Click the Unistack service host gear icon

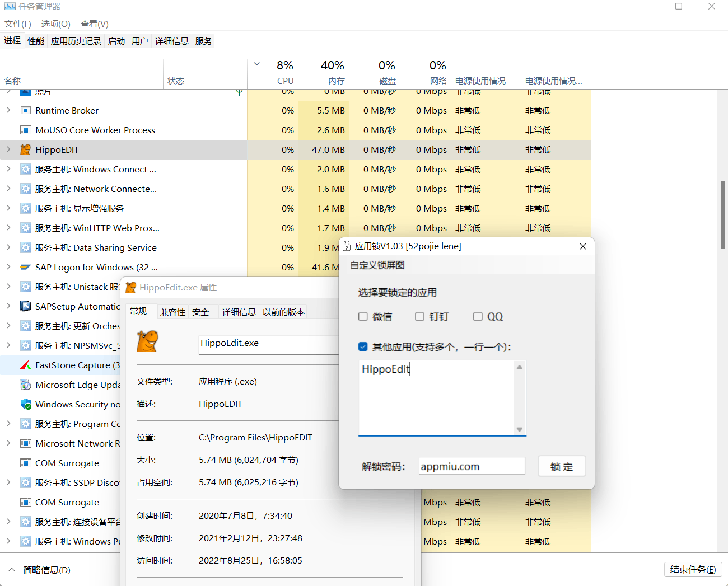click(25, 287)
